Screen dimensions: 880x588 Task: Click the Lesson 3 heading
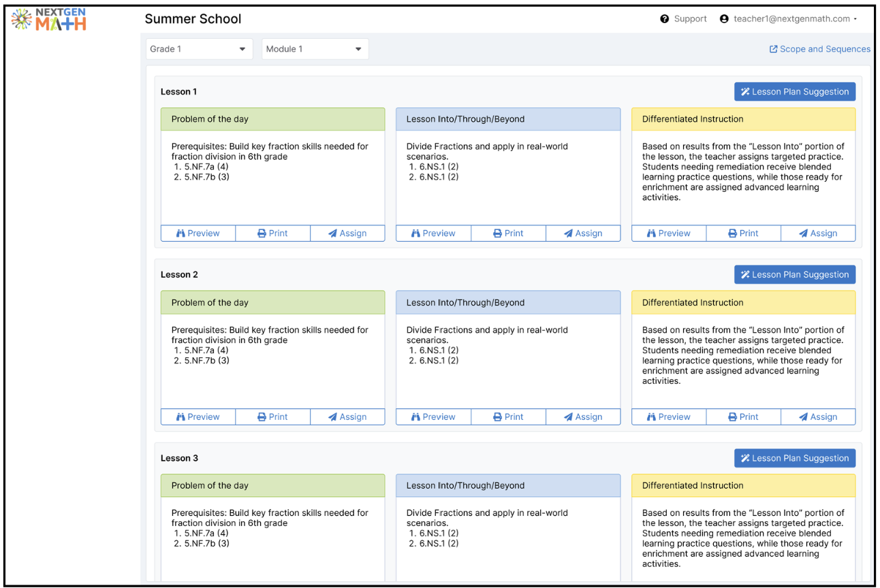(x=179, y=459)
